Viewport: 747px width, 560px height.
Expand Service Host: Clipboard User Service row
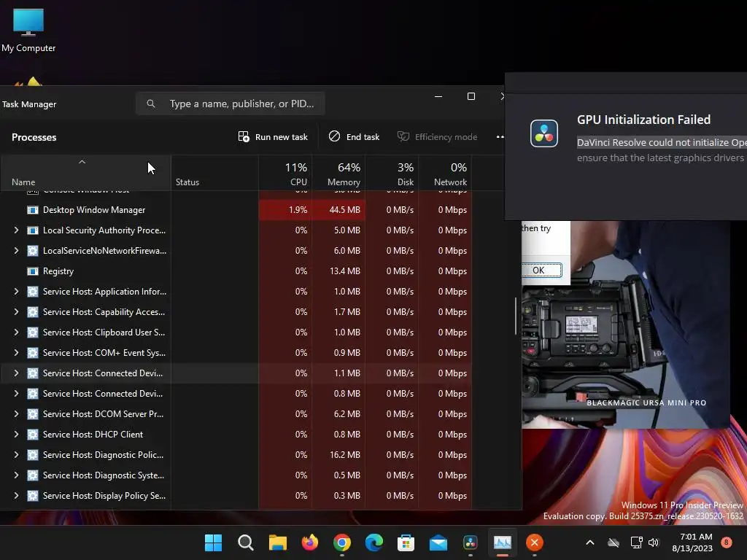coord(16,332)
